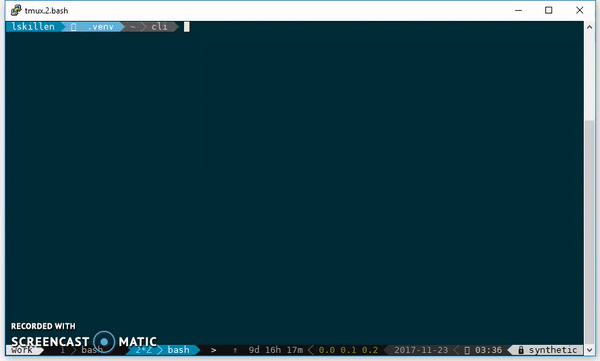Viewport: 600px width, 361px height.
Task: Select the active 'bash' tmux window tab
Action: pos(178,350)
